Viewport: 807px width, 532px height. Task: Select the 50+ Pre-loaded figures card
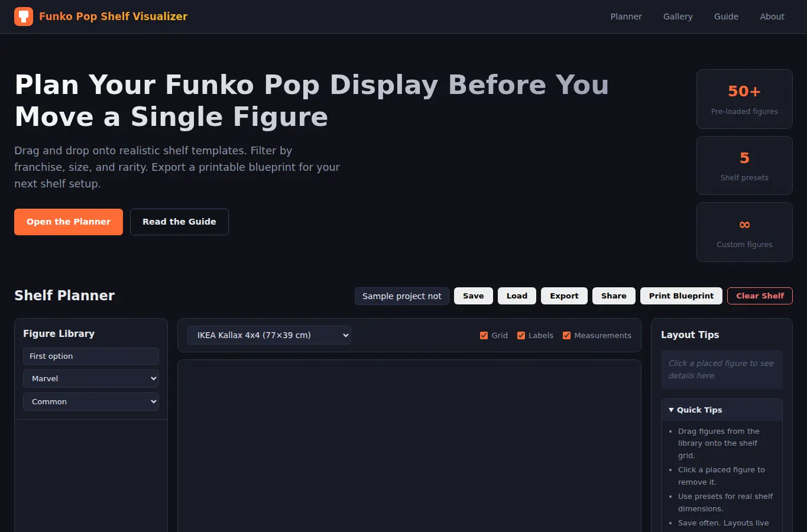pos(744,99)
